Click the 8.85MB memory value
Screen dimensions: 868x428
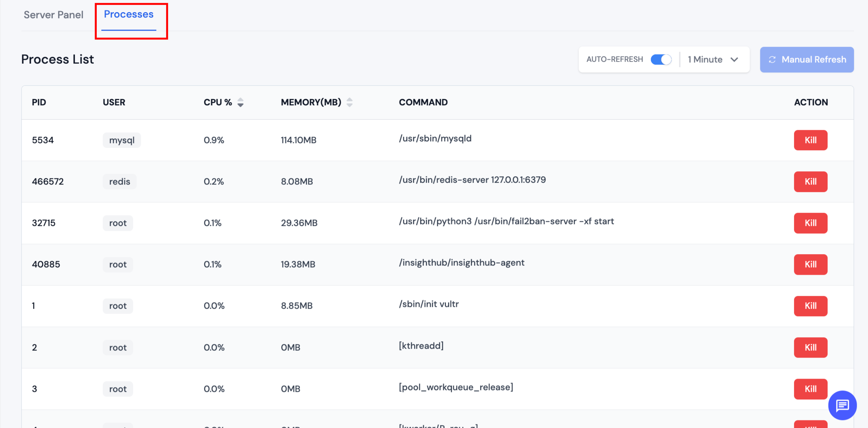296,306
